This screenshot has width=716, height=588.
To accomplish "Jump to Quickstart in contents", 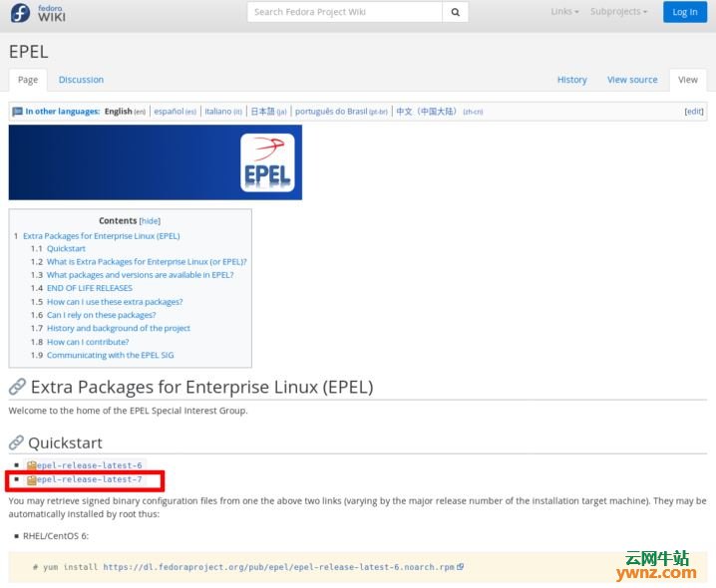I will point(66,249).
